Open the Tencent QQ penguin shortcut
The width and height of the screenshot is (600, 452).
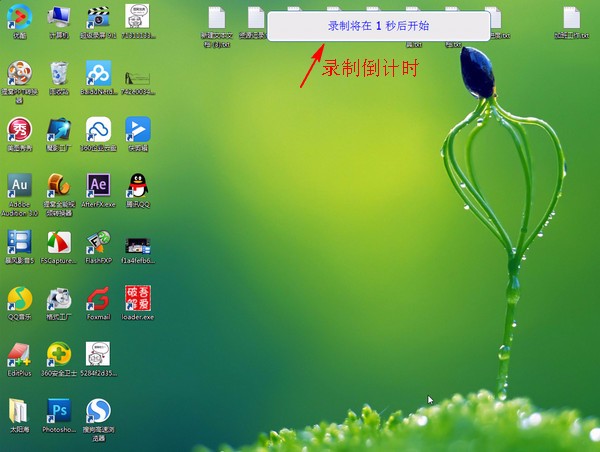[138, 191]
